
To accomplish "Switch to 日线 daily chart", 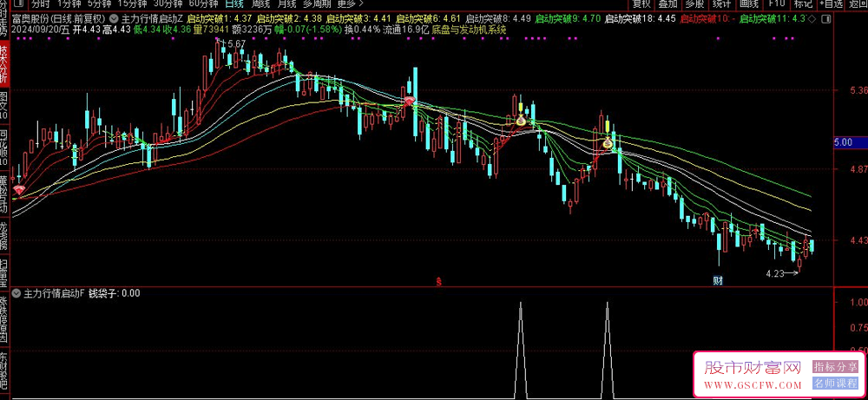I will tap(233, 3).
